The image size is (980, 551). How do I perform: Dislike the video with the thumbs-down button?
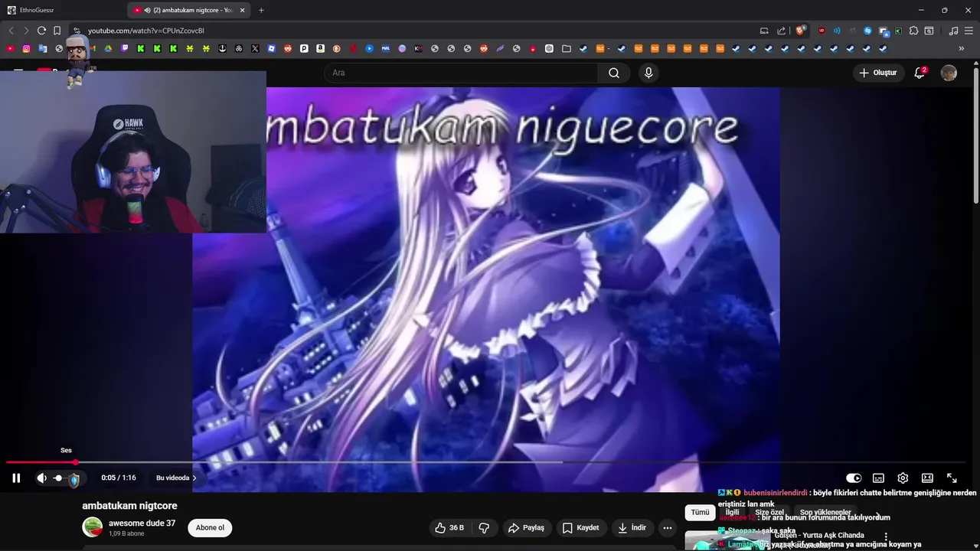[x=484, y=527]
